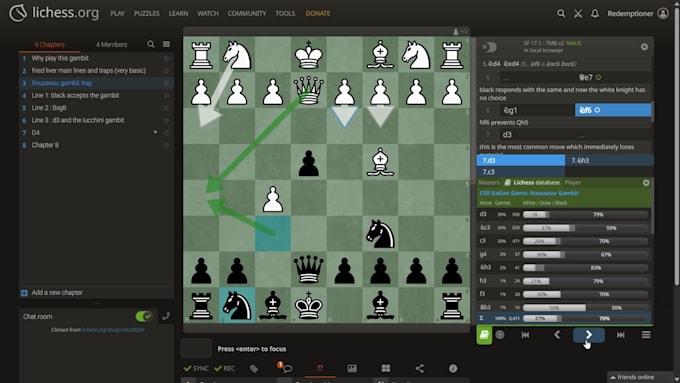Start a voice call in chat room
The image size is (680, 383).
point(166,316)
